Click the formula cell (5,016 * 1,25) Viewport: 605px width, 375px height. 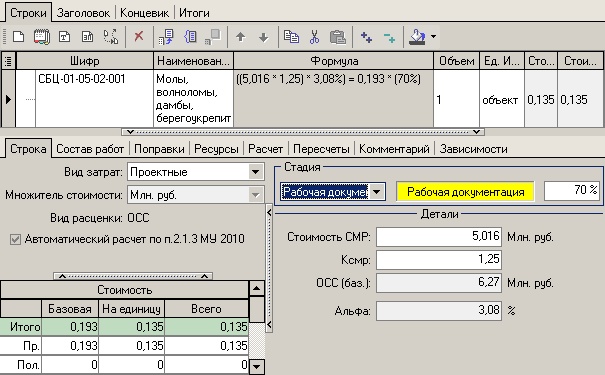click(333, 99)
